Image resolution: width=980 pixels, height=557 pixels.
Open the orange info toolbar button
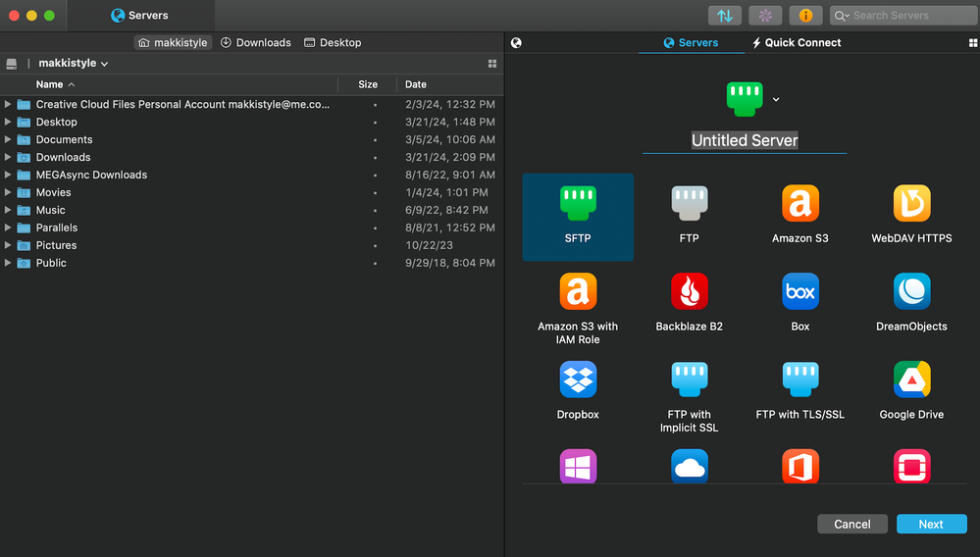coord(805,16)
